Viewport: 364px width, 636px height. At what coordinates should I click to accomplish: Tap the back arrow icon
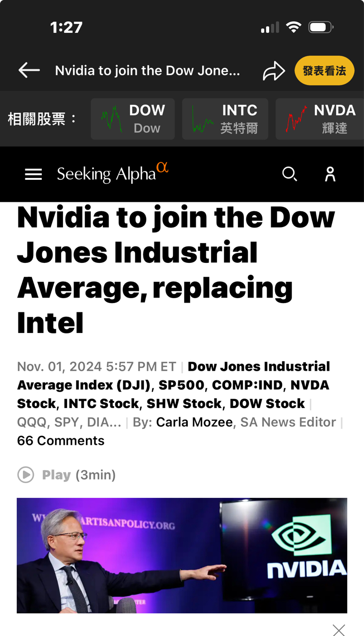tap(29, 71)
